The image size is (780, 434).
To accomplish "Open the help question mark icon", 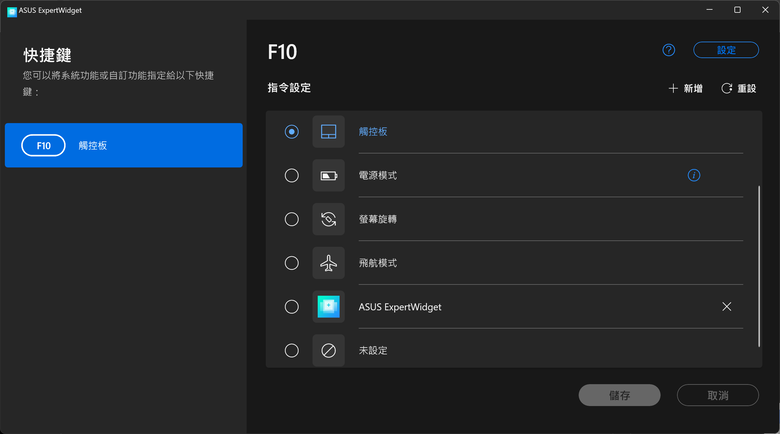I will coord(669,50).
